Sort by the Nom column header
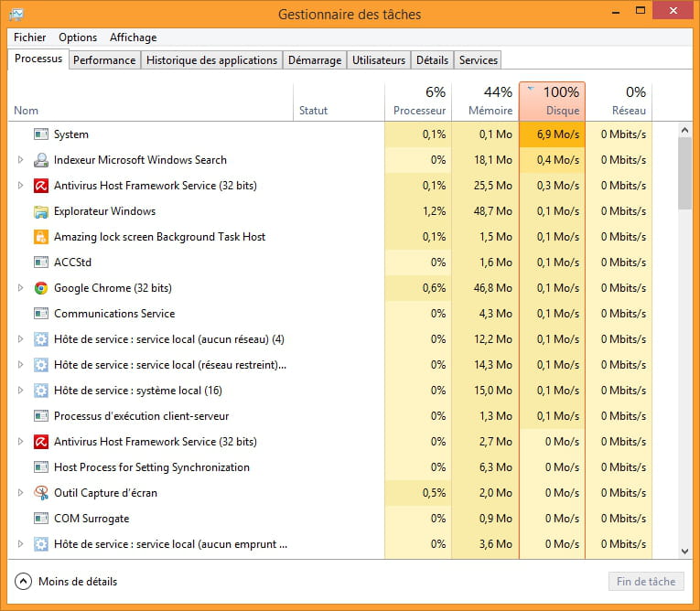 [x=150, y=102]
